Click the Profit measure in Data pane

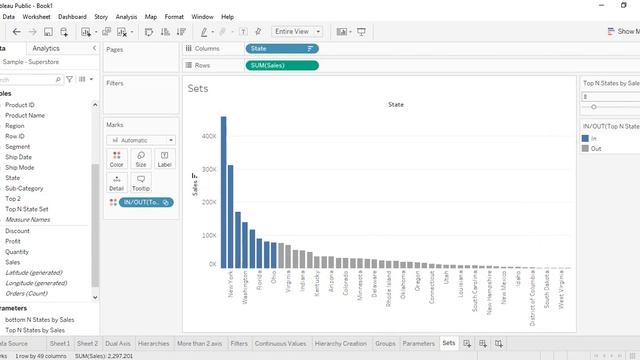pos(13,241)
